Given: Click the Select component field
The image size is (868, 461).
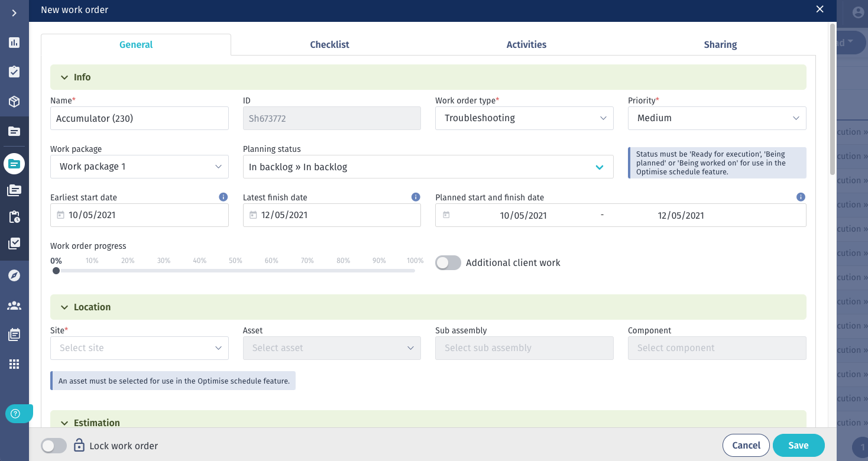Looking at the screenshot, I should click(717, 348).
